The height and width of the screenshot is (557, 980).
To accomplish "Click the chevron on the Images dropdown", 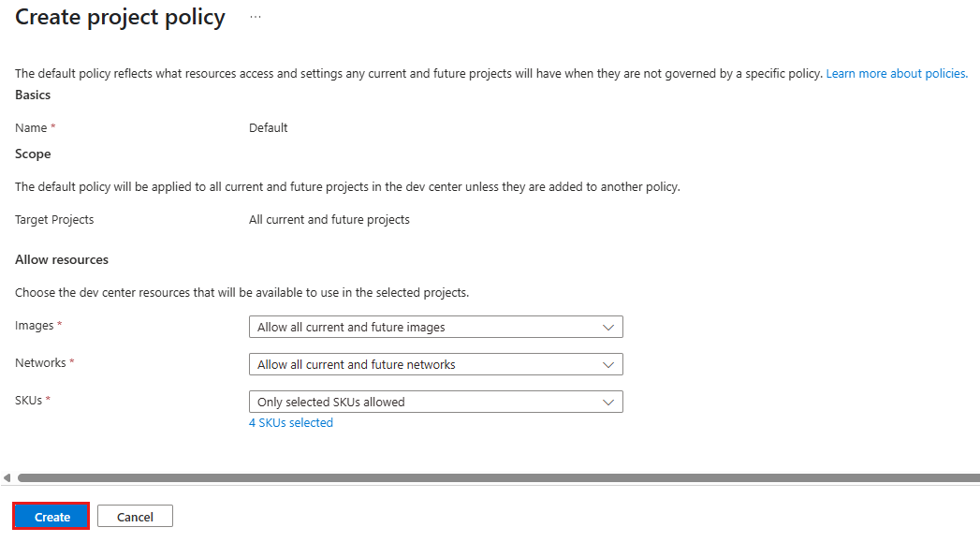I will 610,326.
